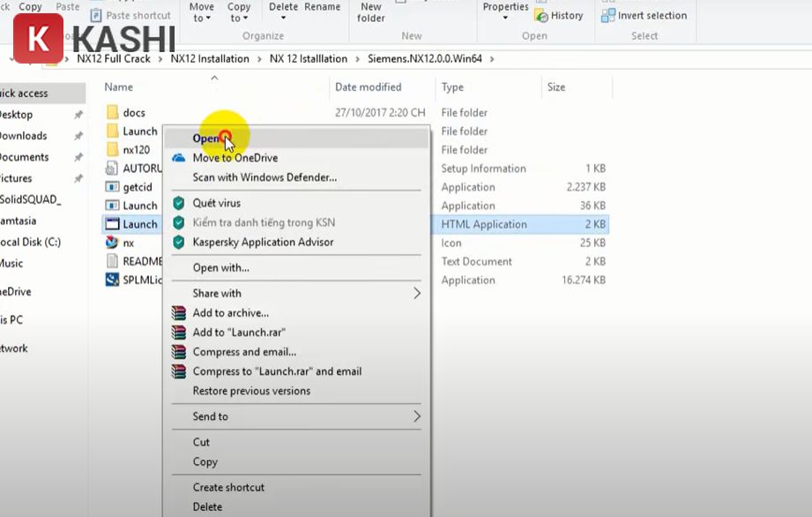The image size is (812, 517).
Task: Click the nx icon file
Action: click(112, 243)
